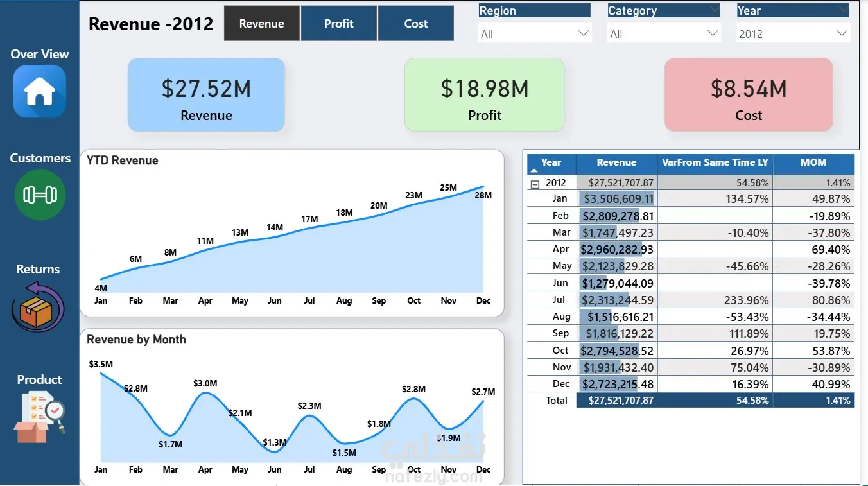The width and height of the screenshot is (868, 486).
Task: Expand Category slicer header chevron
Action: pos(714,10)
